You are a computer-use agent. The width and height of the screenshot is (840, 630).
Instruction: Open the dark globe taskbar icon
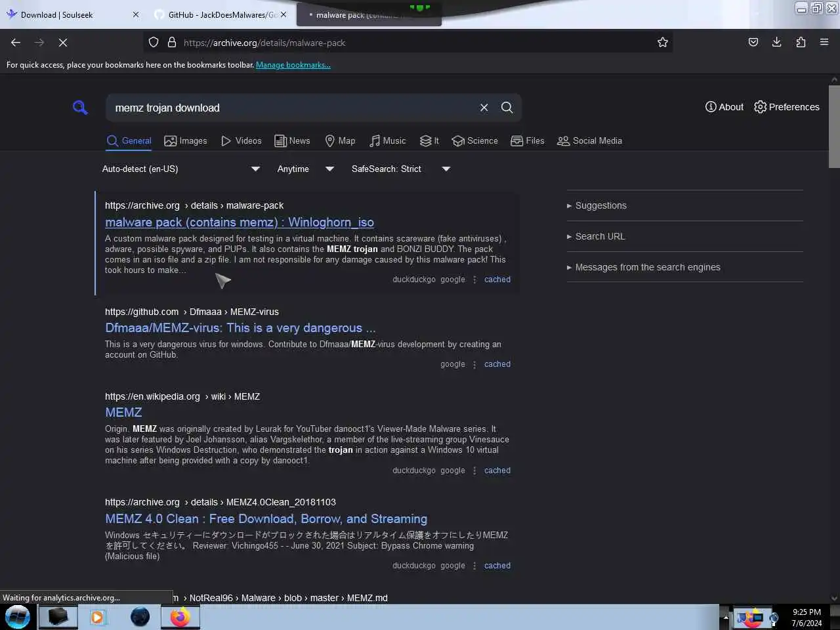coord(140,617)
